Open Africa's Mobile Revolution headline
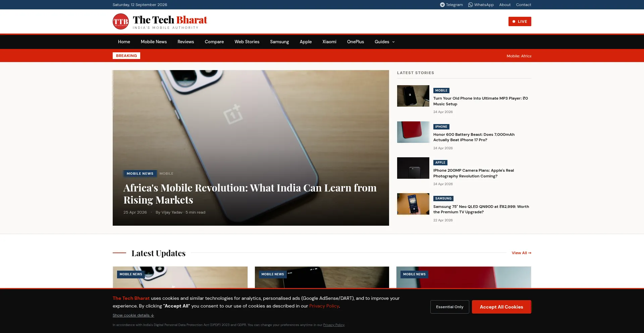This screenshot has height=333, width=644. coord(250,194)
